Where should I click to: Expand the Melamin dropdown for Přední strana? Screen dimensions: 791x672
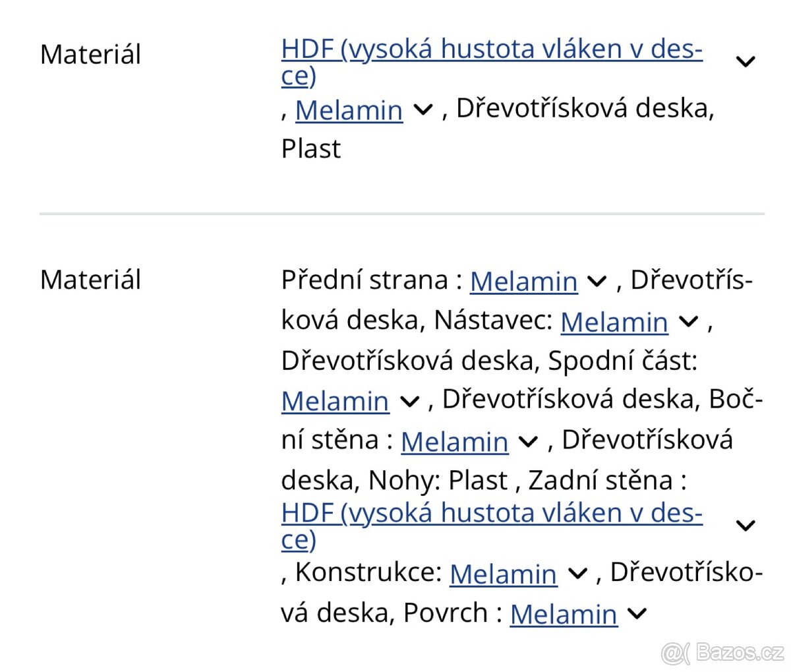coord(597,281)
